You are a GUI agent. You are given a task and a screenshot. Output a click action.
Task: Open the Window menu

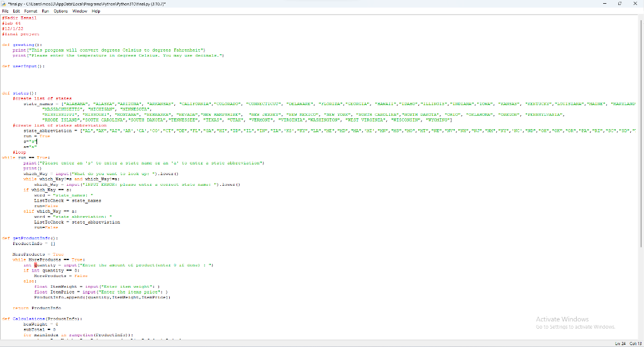(x=80, y=11)
